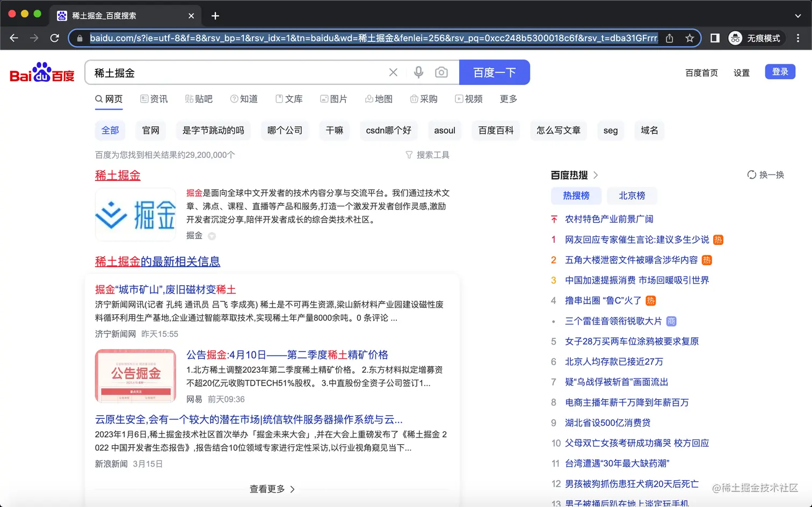
Task: Switch to the 地图 tab
Action: pos(379,99)
